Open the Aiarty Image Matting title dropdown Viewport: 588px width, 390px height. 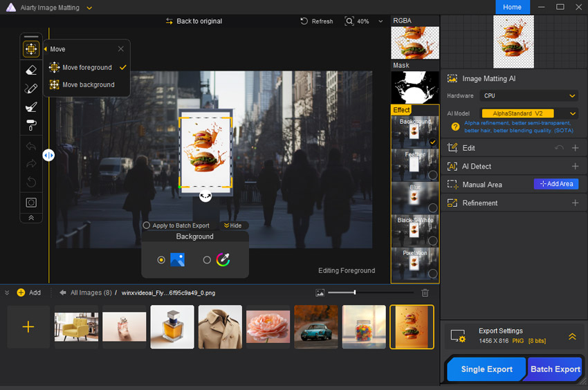pyautogui.click(x=89, y=8)
